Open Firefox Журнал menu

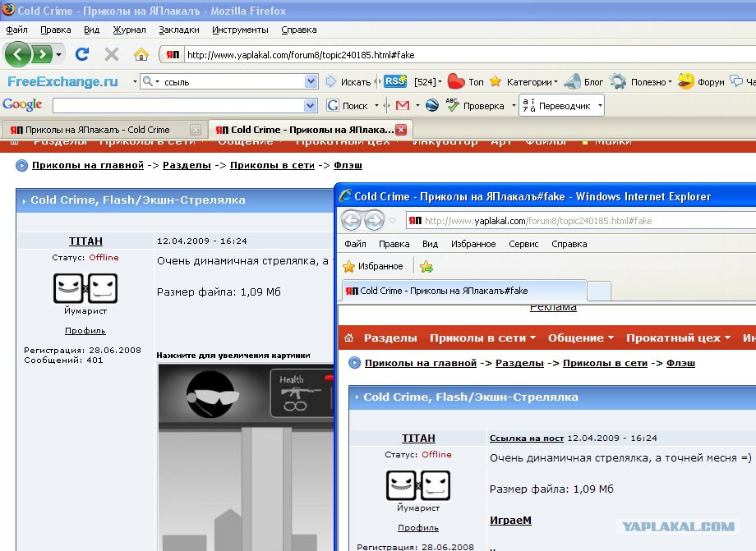[129, 30]
